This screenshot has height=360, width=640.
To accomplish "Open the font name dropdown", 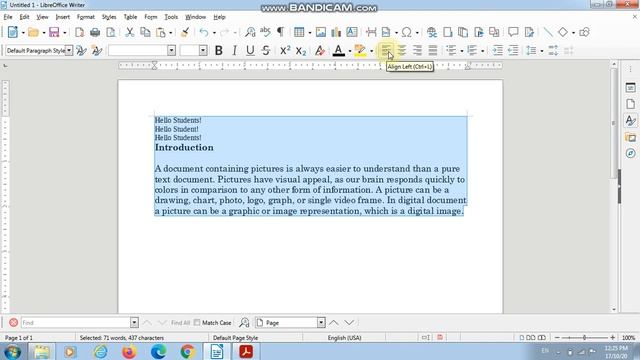I will [x=171, y=50].
